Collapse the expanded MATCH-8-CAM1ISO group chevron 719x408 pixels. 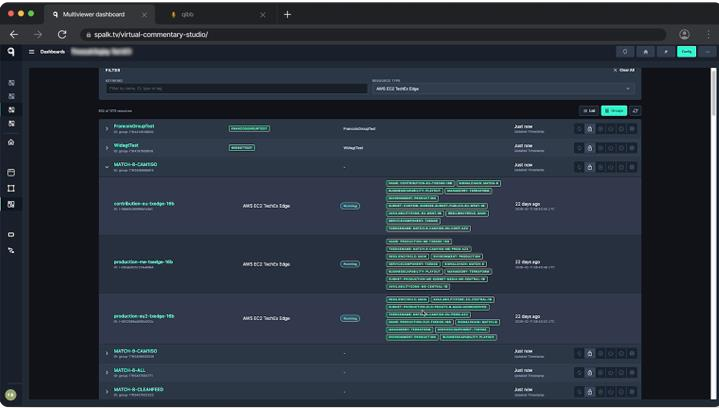click(107, 167)
